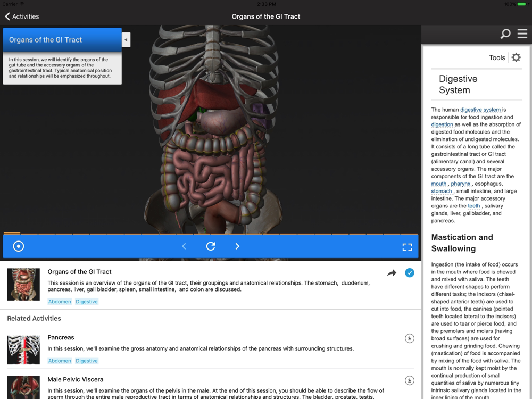Download the Pancreas activity
The image size is (532, 399).
click(x=409, y=338)
